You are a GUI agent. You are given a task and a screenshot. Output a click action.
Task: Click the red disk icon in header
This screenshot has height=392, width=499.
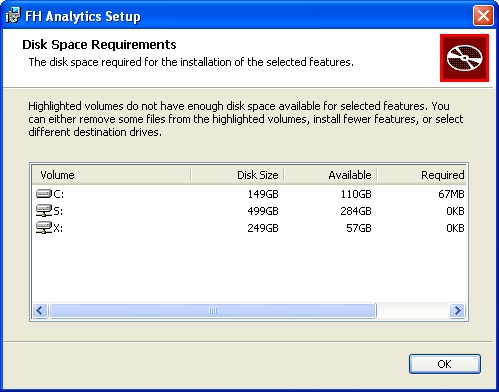(464, 58)
